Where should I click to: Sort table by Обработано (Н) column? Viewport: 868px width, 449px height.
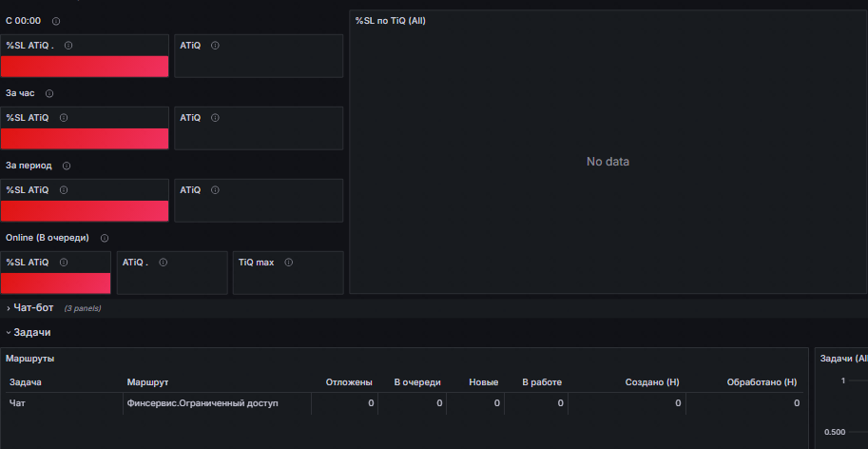(762, 382)
